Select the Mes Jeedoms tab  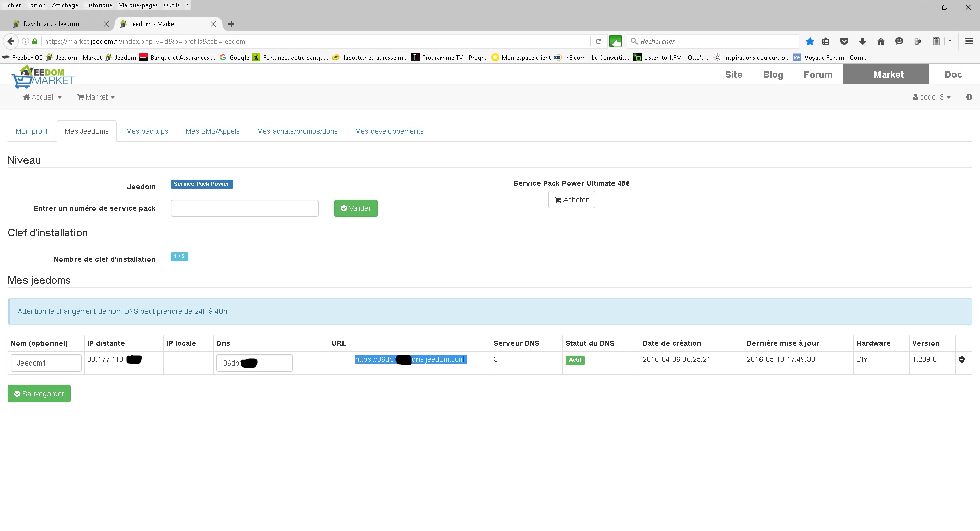[87, 131]
